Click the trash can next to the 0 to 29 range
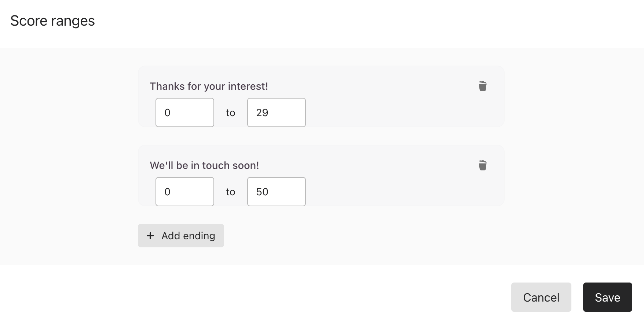This screenshot has width=644, height=321. [483, 86]
